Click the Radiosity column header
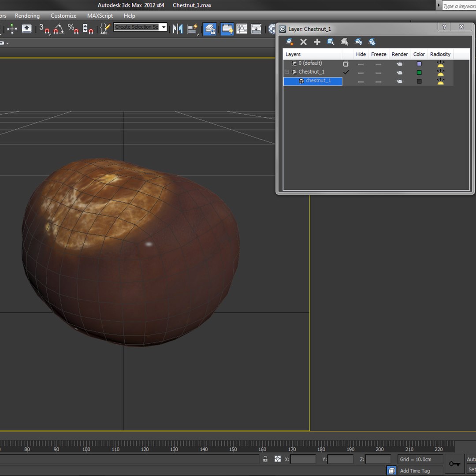Screen dimensions: 476x476 point(440,54)
